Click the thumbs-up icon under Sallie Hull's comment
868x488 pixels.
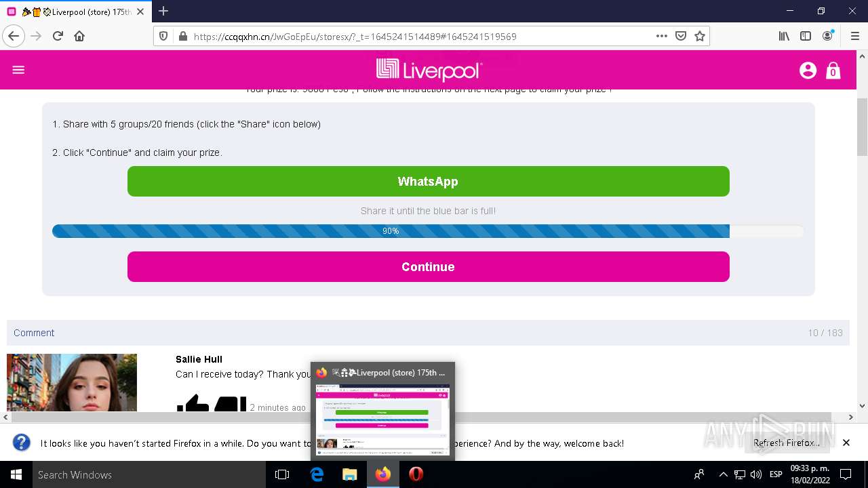coord(193,403)
